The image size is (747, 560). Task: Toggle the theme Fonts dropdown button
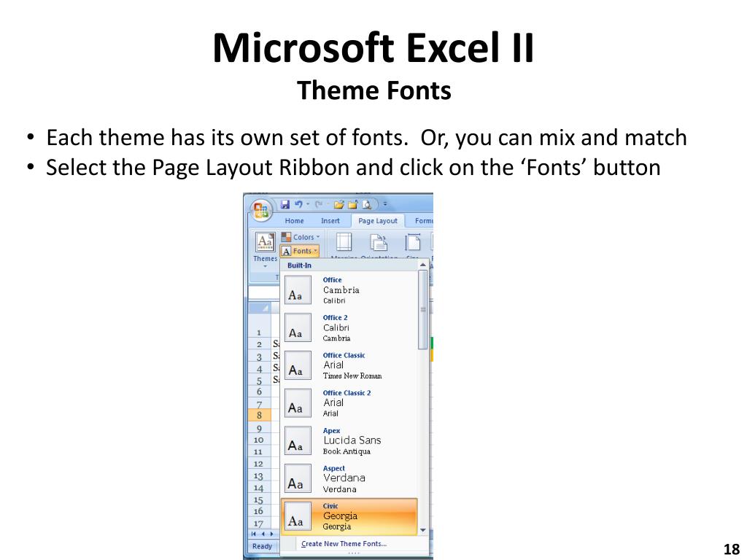click(300, 251)
